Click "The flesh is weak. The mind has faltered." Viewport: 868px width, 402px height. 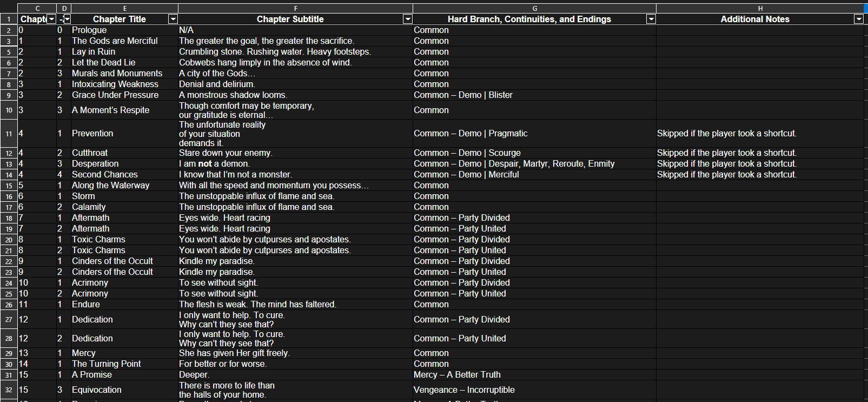(x=296, y=305)
